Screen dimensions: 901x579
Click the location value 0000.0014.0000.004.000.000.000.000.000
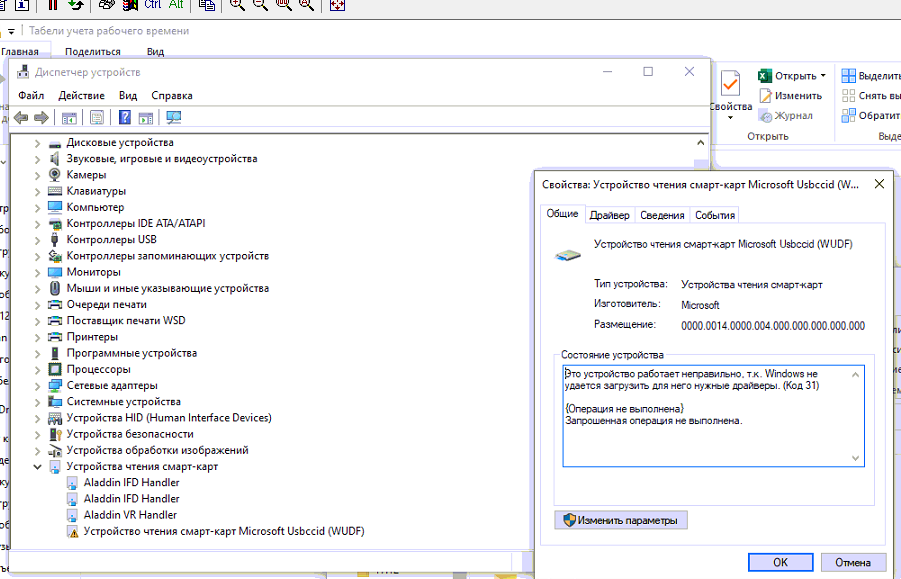tap(773, 326)
